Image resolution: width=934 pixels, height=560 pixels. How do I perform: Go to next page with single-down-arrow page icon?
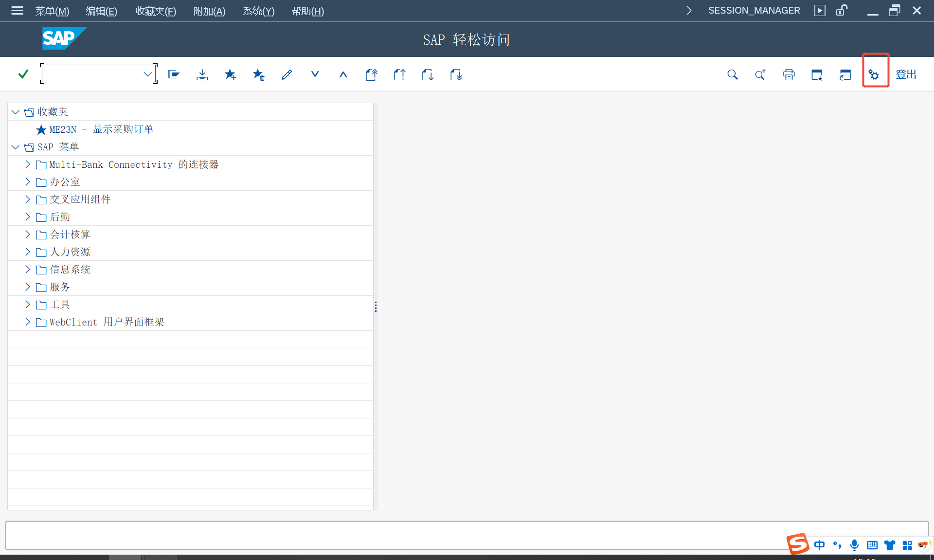(x=428, y=74)
